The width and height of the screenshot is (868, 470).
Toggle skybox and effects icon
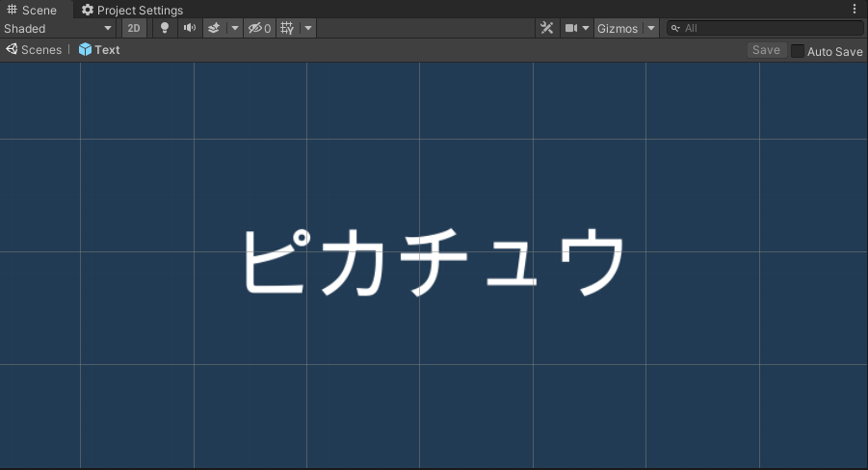tap(214, 28)
